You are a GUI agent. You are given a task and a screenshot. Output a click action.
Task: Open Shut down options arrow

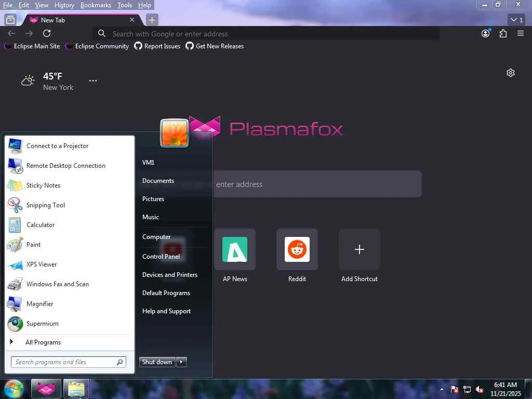(181, 362)
